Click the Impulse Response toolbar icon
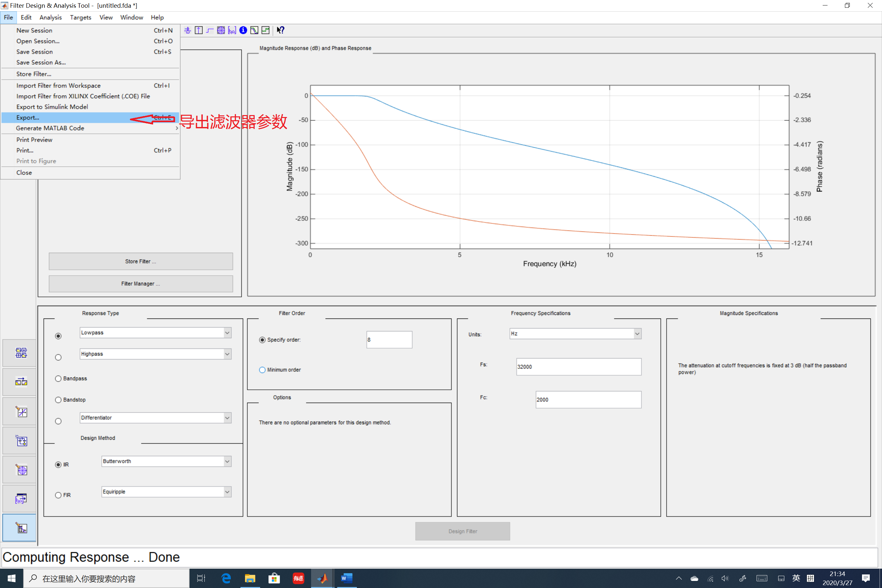Image resolution: width=882 pixels, height=588 pixels. pos(199,30)
